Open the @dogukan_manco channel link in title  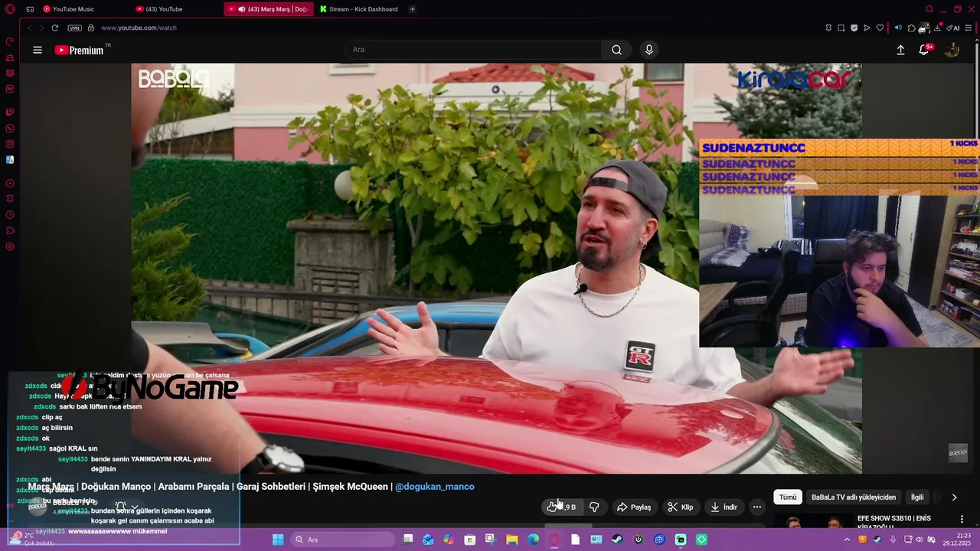[435, 487]
